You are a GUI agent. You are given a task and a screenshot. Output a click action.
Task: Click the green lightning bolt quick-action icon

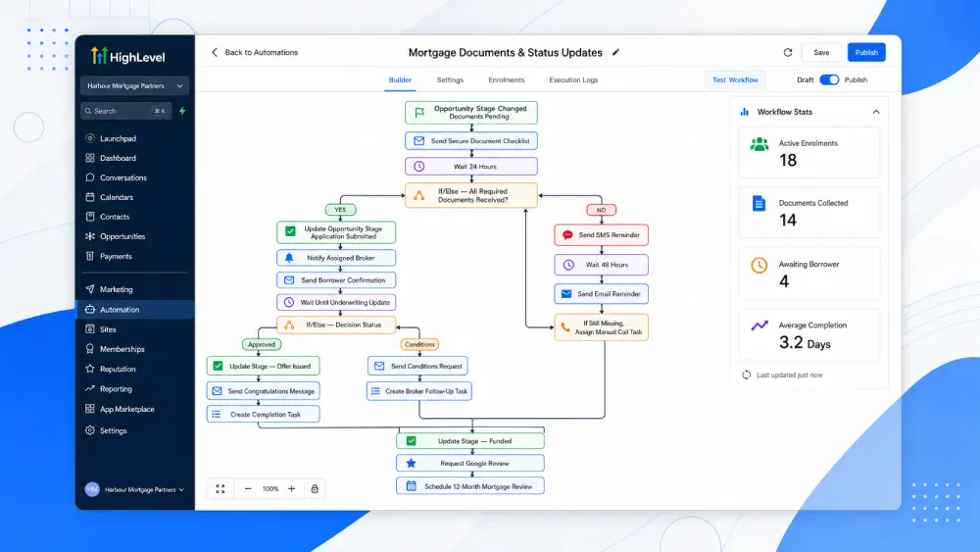(x=182, y=111)
